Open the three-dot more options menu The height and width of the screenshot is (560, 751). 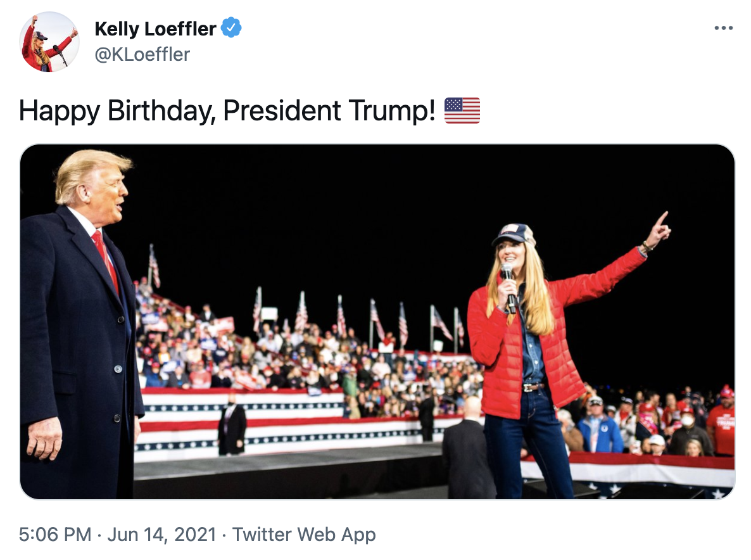click(x=723, y=29)
